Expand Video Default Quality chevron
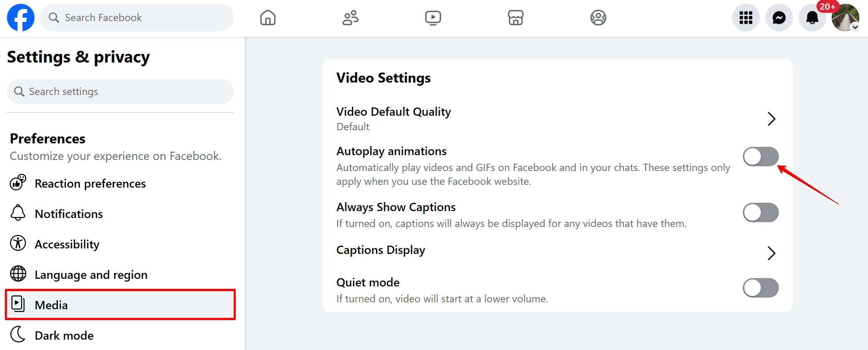 [x=771, y=119]
